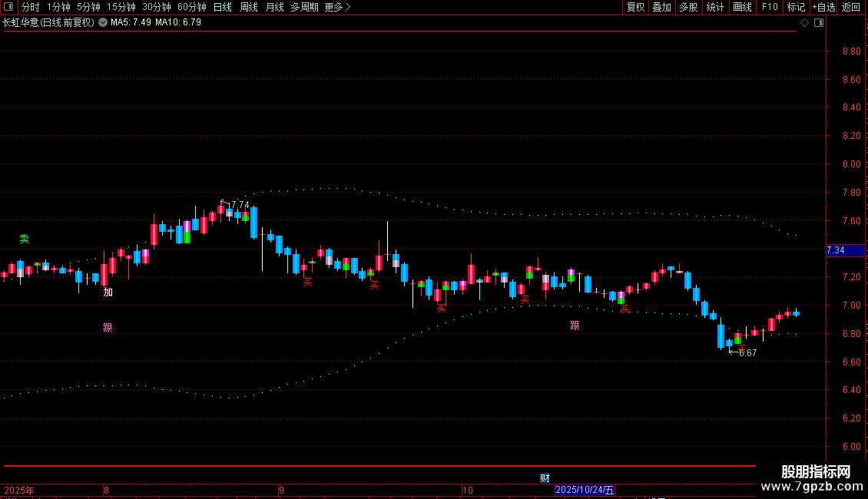Click the diamond icon above the price axis
868x499 pixels.
805,23
